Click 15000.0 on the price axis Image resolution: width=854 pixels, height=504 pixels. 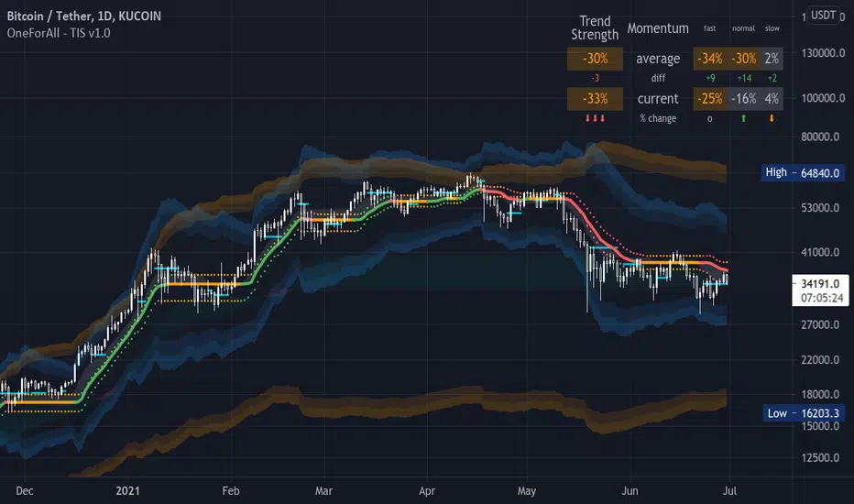(x=820, y=426)
